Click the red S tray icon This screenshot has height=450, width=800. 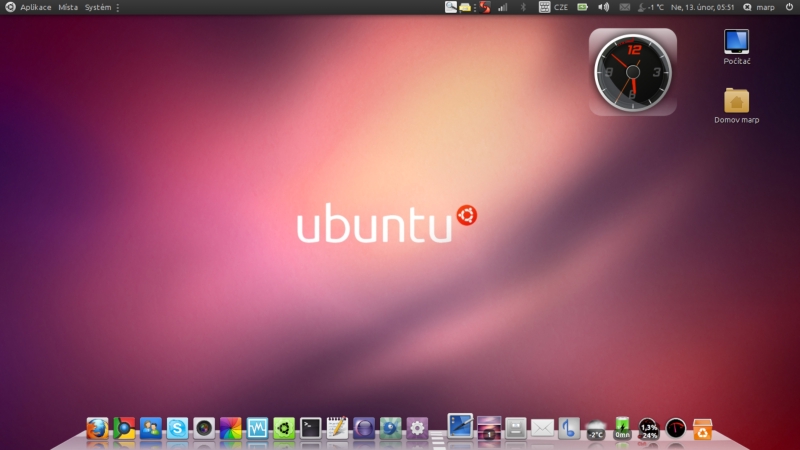pyautogui.click(x=485, y=7)
